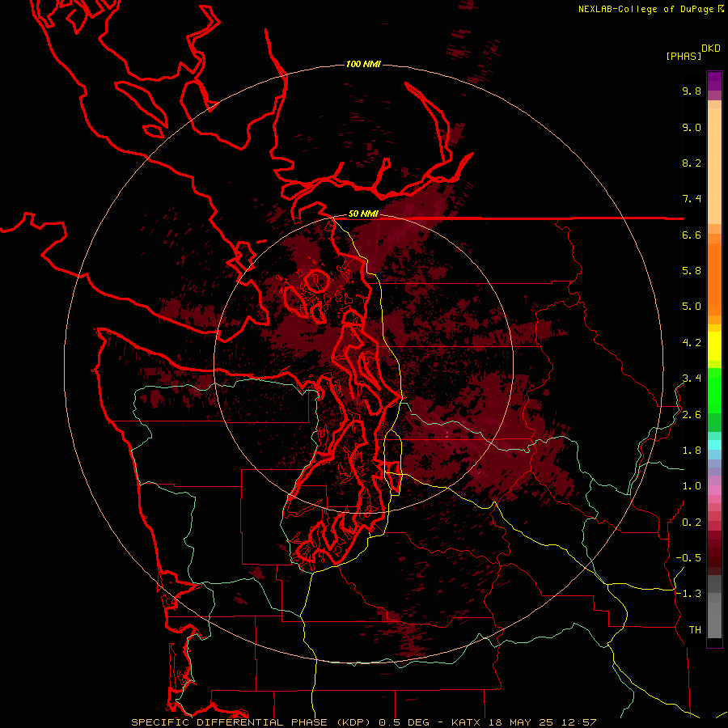Click the -0.5 scale value
Image resolution: width=728 pixels, height=728 pixels.
[x=688, y=558]
